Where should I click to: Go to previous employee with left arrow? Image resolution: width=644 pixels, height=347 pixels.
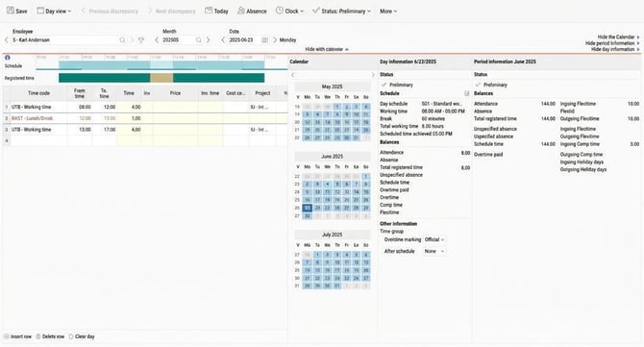coord(7,39)
